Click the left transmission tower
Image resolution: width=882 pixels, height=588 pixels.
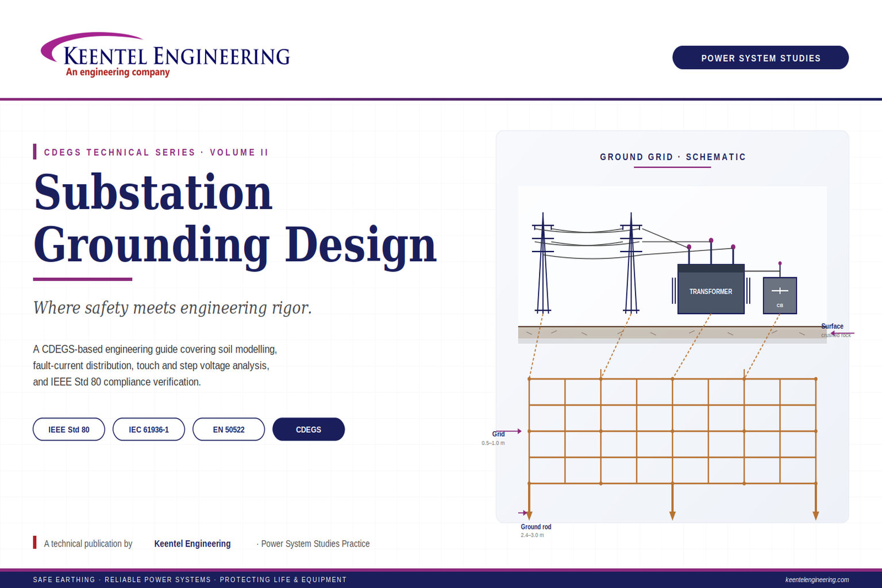[543, 263]
